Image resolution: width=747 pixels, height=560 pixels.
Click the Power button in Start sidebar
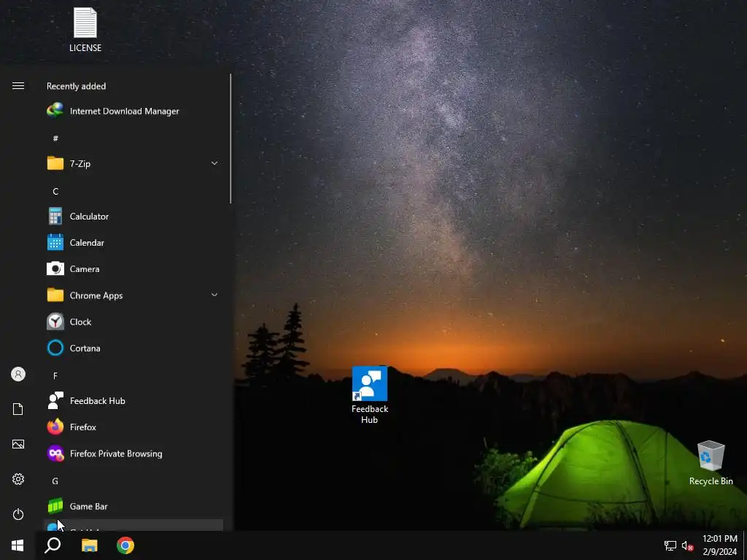click(x=18, y=514)
